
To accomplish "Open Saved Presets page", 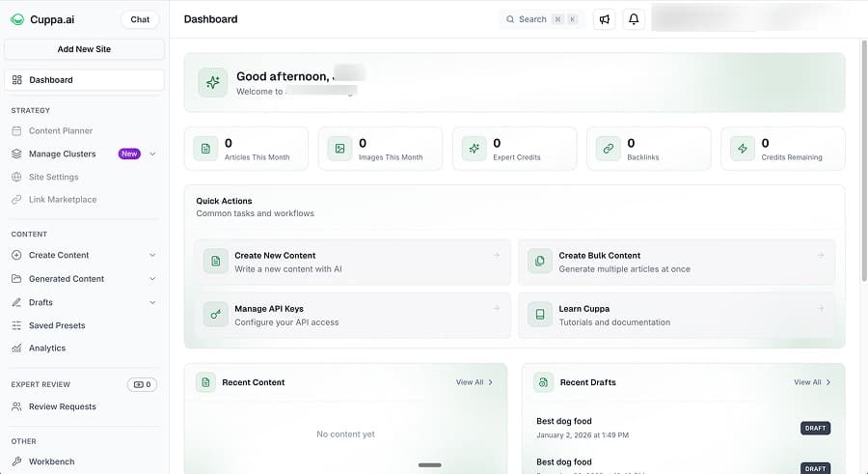I will [57, 325].
